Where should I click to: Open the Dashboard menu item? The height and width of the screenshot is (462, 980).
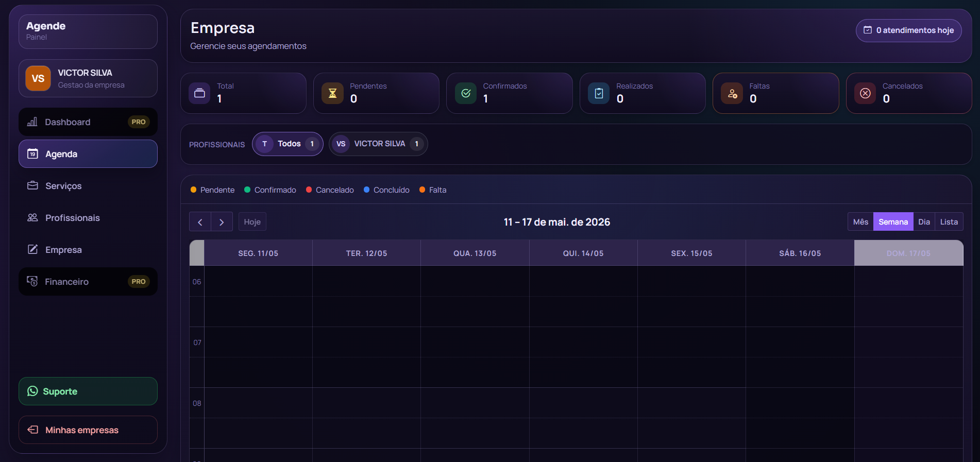point(88,122)
